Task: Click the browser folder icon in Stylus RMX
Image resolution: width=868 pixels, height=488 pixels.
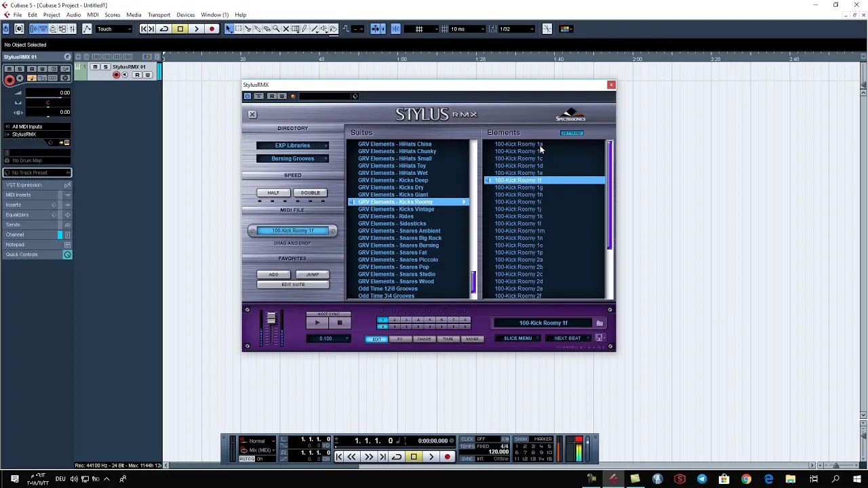Action: (x=599, y=324)
